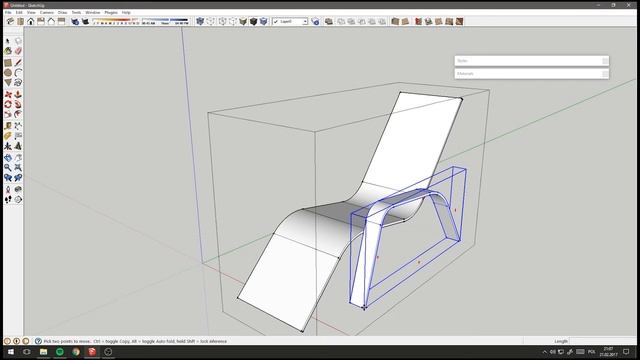
Task: Select the Axes tool
Action: (x=8, y=146)
